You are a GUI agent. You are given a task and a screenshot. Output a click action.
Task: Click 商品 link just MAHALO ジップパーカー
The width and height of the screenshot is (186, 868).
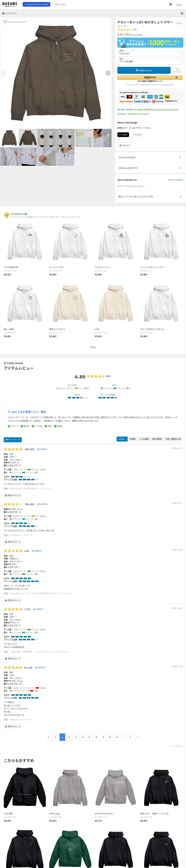point(30,488)
